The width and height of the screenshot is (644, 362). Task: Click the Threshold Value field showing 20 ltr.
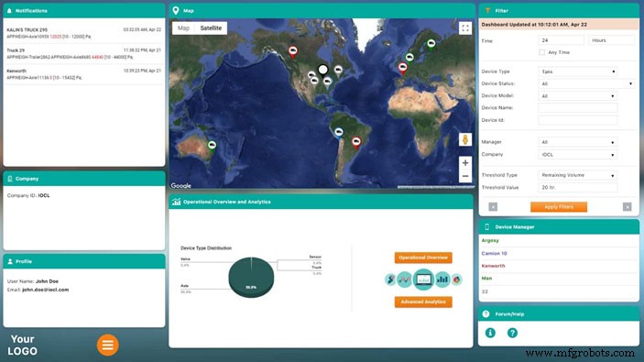(x=577, y=187)
